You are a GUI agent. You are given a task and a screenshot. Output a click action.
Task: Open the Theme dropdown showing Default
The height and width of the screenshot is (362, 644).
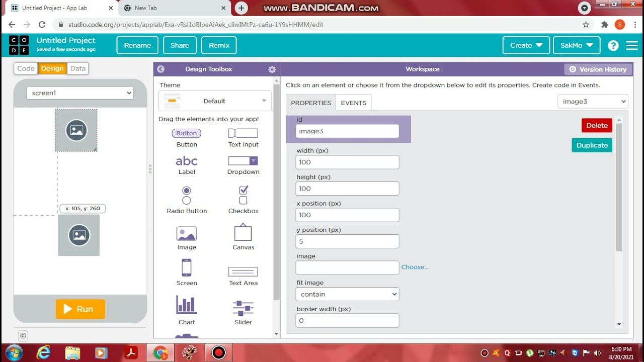[215, 101]
